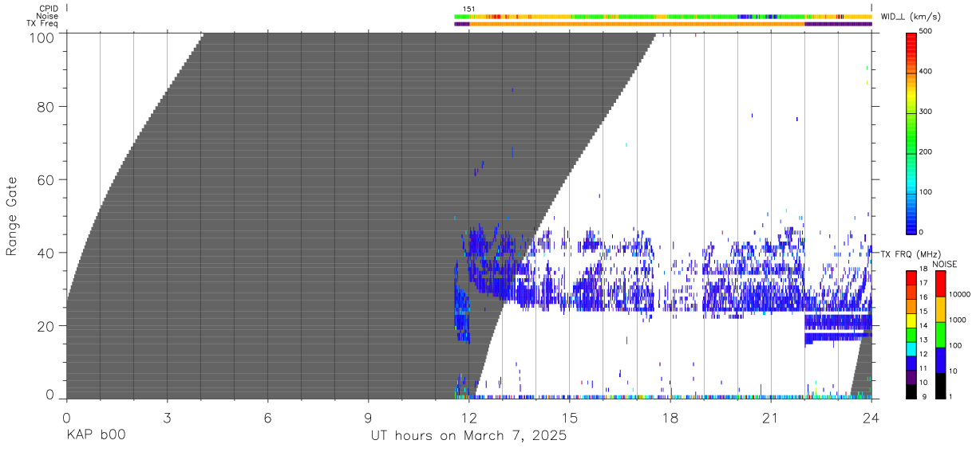Click the 200 tick on velocity color bar

(x=926, y=151)
